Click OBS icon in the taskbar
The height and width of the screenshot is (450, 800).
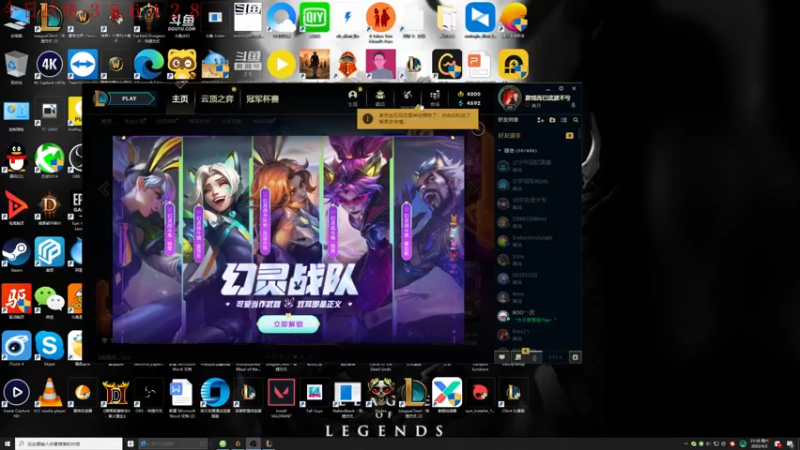[x=253, y=444]
